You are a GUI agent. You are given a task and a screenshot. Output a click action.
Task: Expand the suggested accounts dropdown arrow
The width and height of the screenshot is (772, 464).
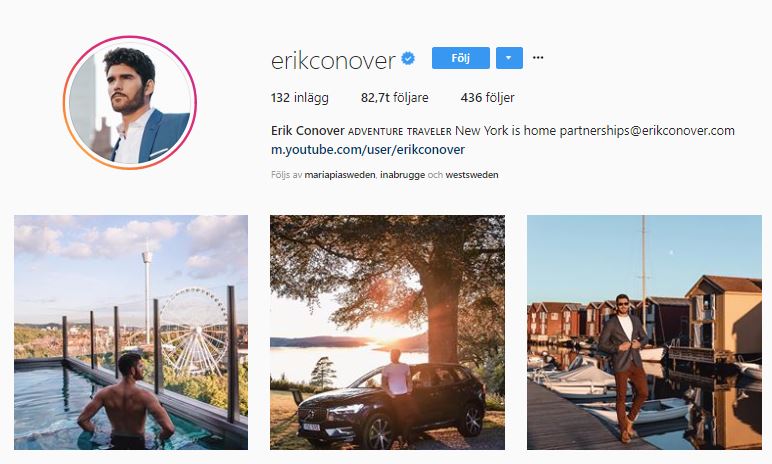[509, 58]
